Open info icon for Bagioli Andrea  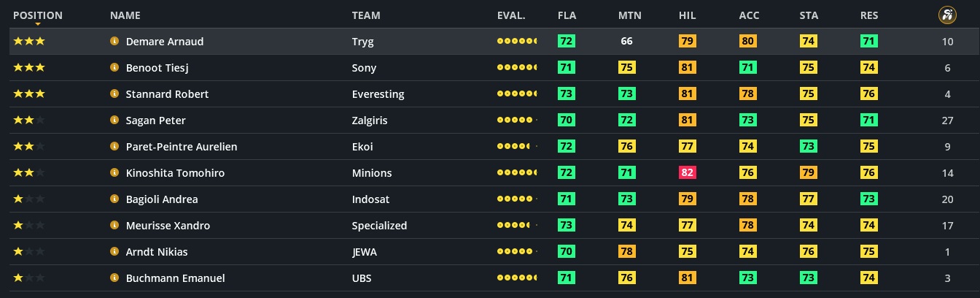coord(114,199)
